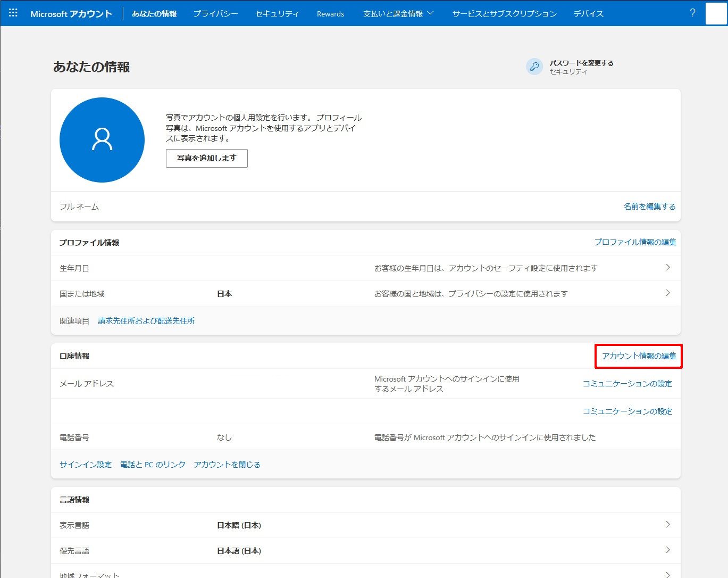Open 請求先住所および配送先住所 link

[146, 321]
